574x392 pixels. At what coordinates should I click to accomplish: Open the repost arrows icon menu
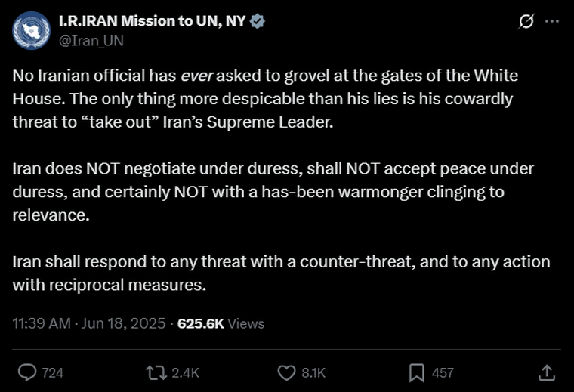(x=157, y=372)
